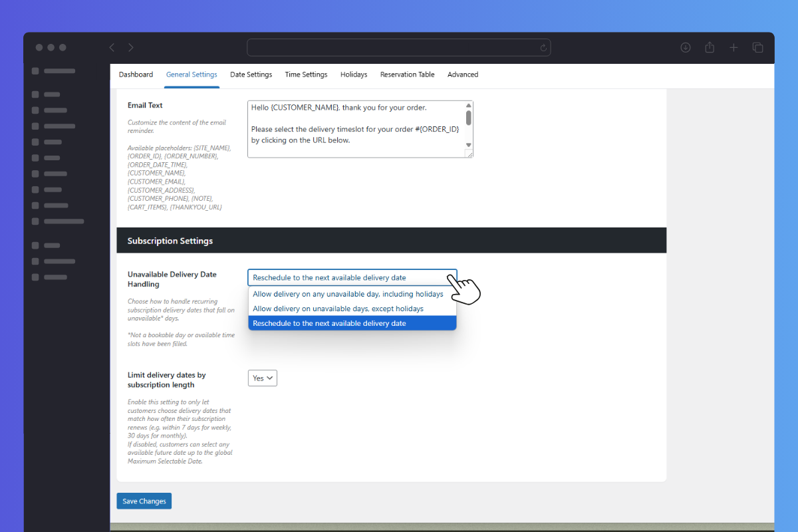798x532 pixels.
Task: Open the 'Limit delivery dates' Yes dropdown
Action: click(x=262, y=378)
